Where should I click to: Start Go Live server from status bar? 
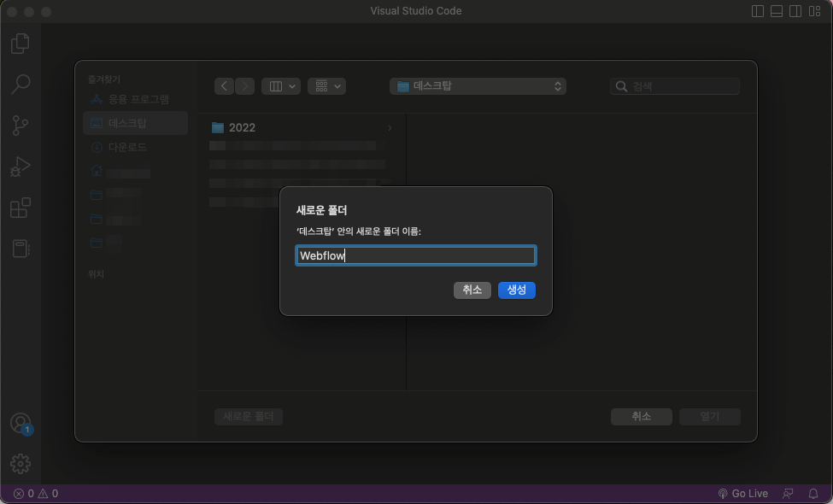(742, 494)
